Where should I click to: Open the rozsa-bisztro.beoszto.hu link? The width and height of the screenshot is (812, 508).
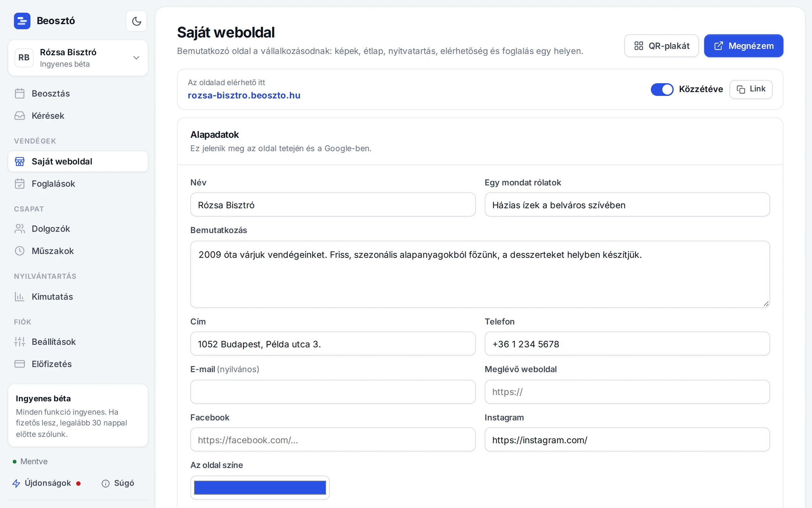pos(244,96)
